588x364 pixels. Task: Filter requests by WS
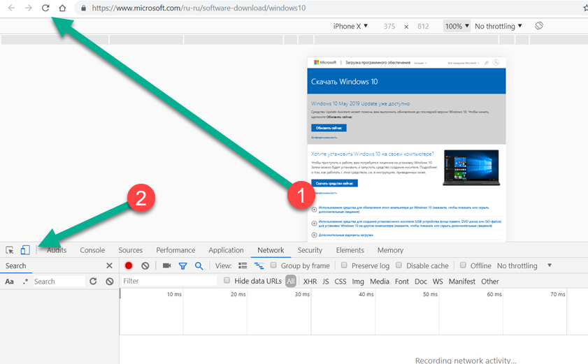click(x=438, y=281)
